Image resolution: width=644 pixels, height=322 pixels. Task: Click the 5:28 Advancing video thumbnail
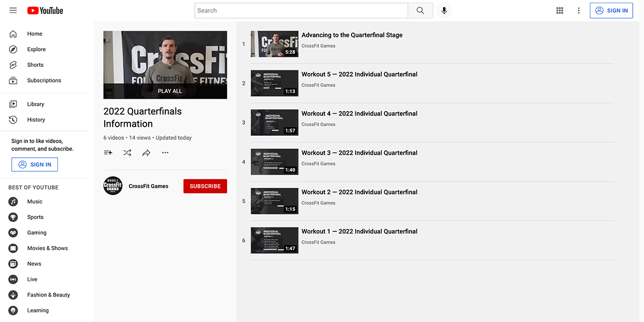274,44
